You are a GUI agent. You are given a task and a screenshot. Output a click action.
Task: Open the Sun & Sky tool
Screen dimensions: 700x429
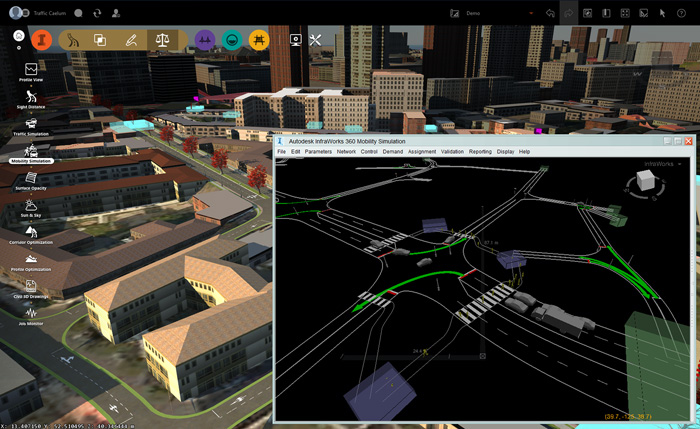[32, 206]
